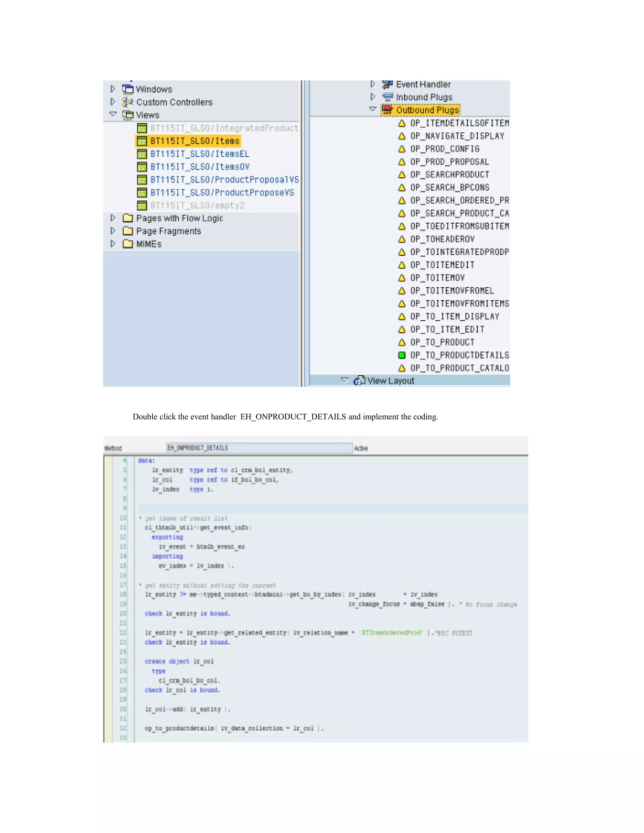Click the Outbound Plugs icon

388,110
